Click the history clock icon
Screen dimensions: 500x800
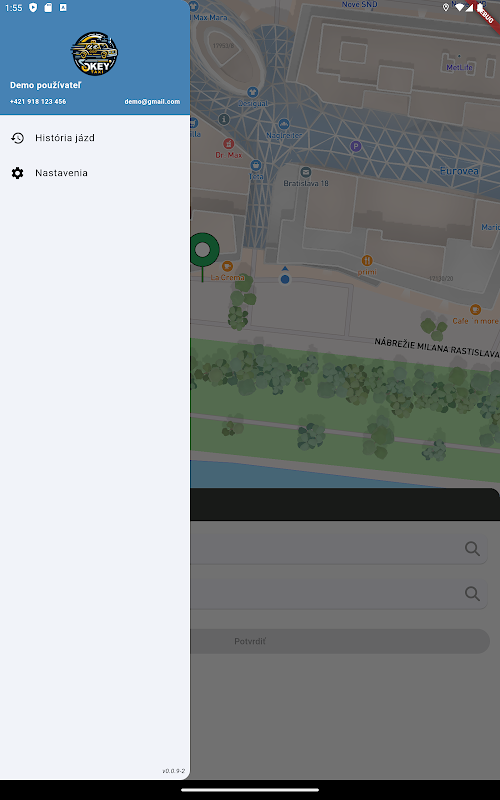click(17, 138)
